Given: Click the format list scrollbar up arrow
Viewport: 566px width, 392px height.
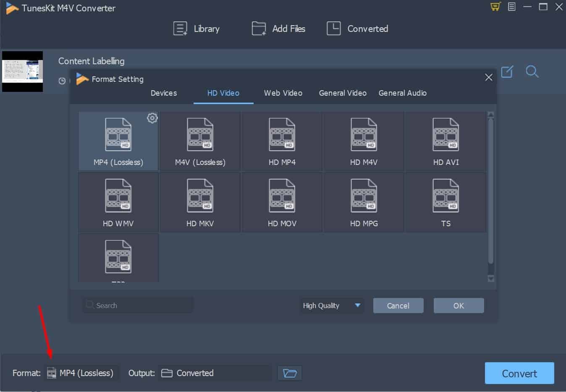Looking at the screenshot, I should tap(491, 115).
